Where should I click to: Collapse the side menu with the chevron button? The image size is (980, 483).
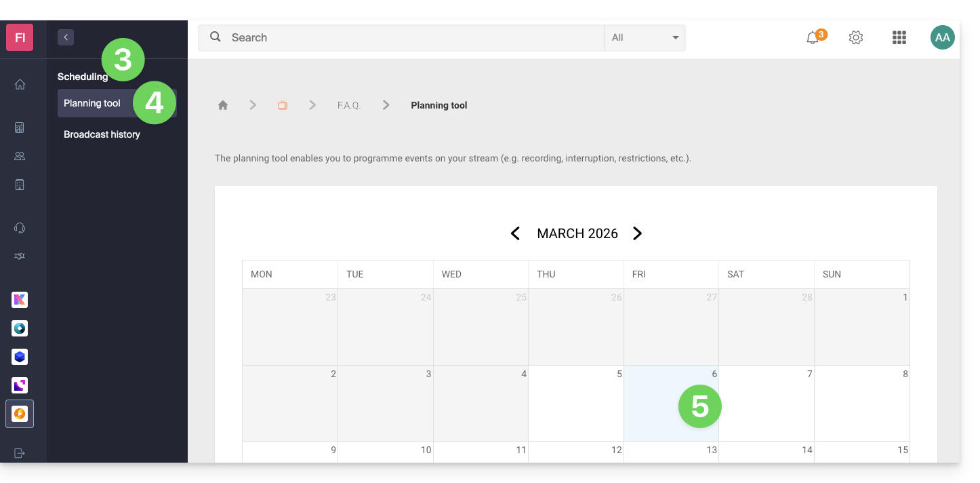click(66, 37)
